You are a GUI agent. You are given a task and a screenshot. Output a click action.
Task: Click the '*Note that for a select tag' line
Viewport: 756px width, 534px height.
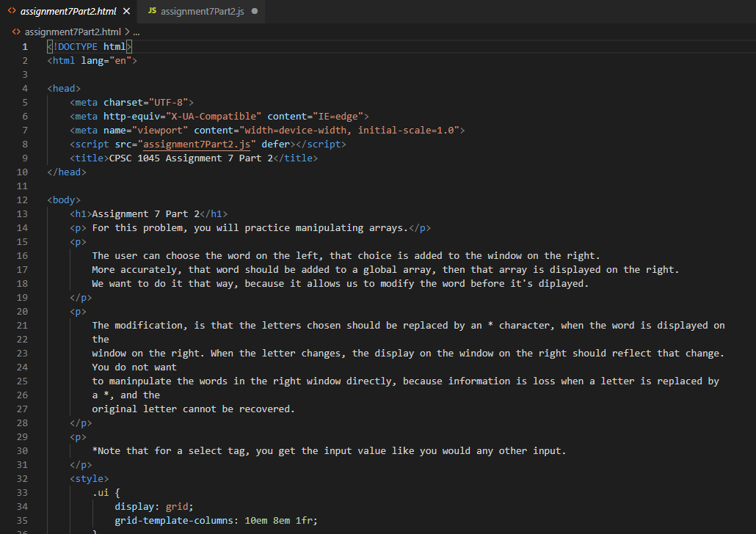click(329, 452)
